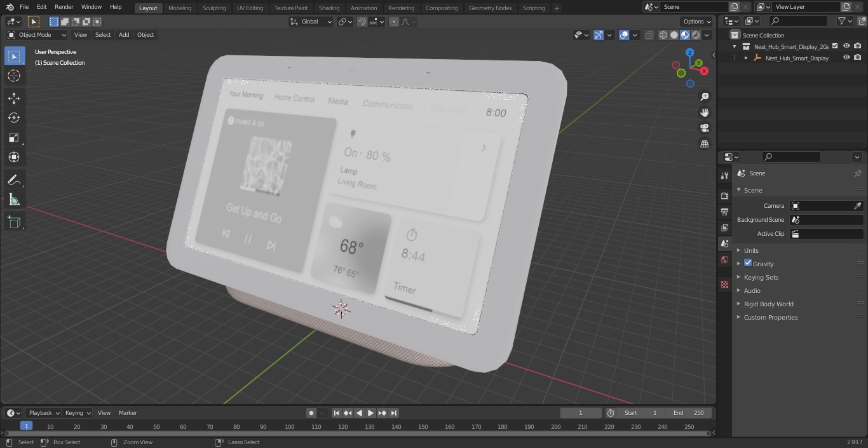Switch to wireframe viewport shading
Image resolution: width=868 pixels, height=448 pixels.
[663, 35]
